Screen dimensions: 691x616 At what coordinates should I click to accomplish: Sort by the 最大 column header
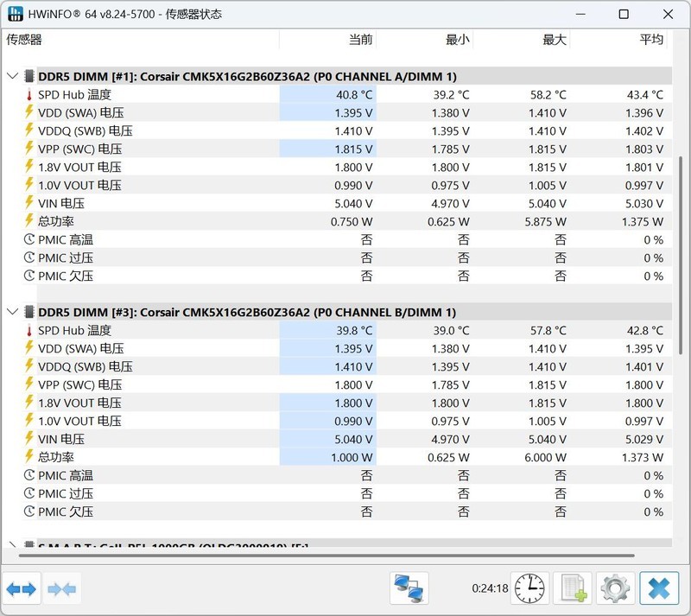554,40
